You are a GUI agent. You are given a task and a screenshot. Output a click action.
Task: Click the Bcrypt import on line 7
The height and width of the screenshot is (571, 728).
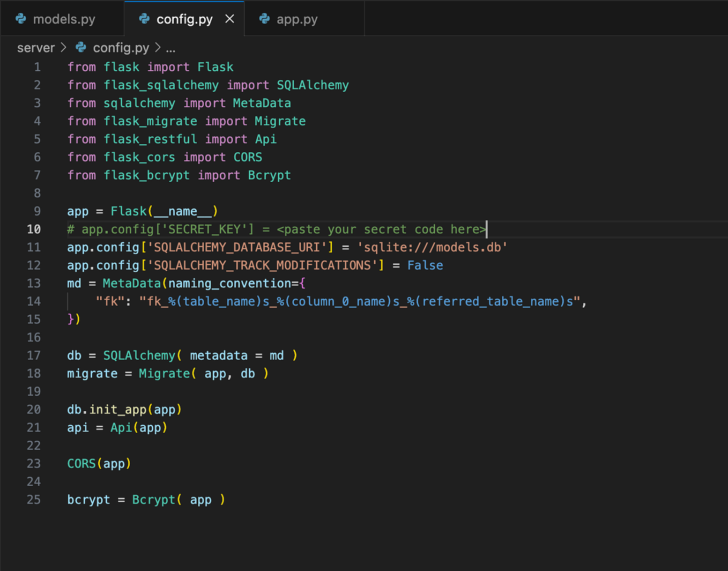(269, 175)
